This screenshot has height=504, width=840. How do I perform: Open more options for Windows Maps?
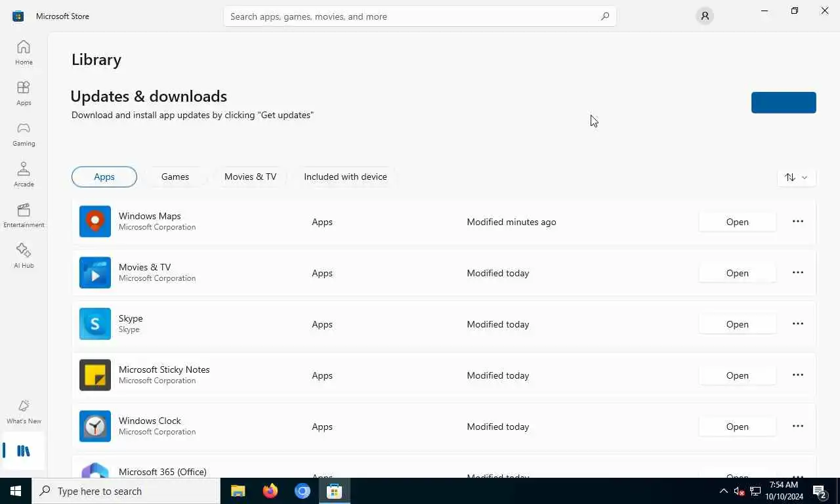798,222
